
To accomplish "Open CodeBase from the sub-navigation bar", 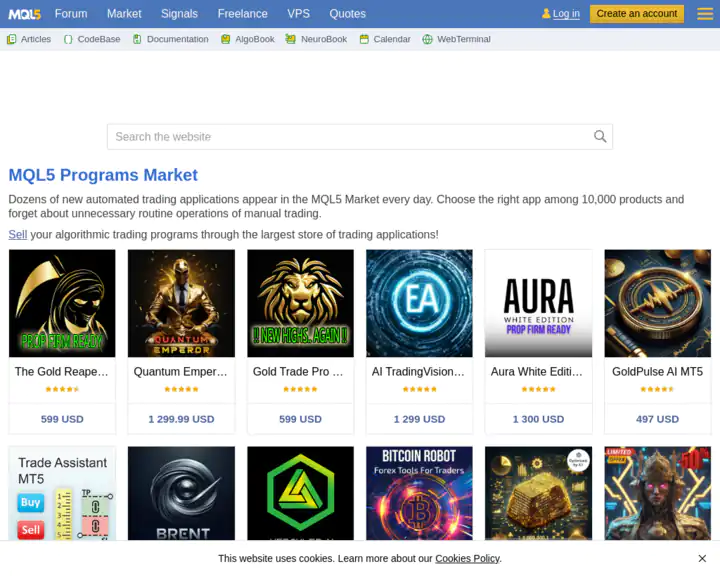I will [x=91, y=39].
